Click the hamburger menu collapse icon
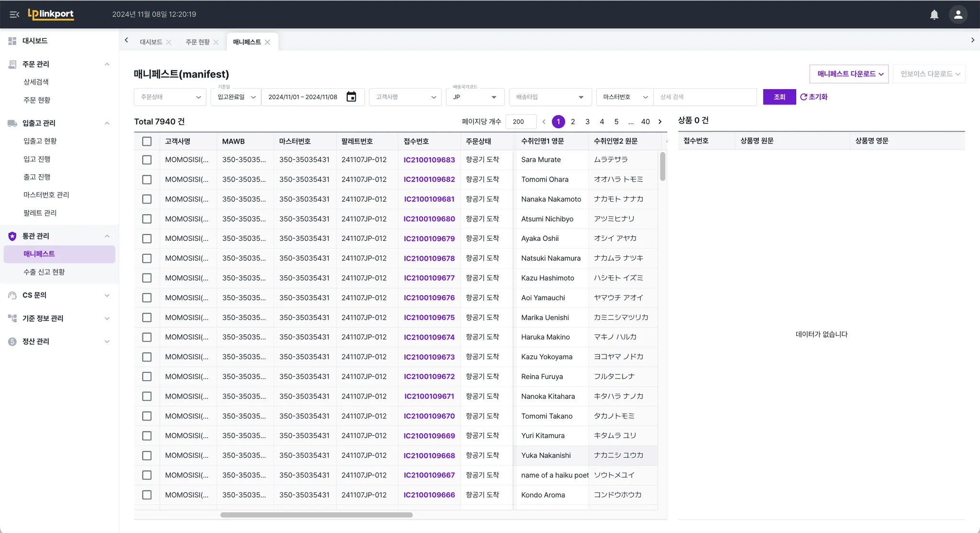This screenshot has width=980, height=533. point(14,14)
